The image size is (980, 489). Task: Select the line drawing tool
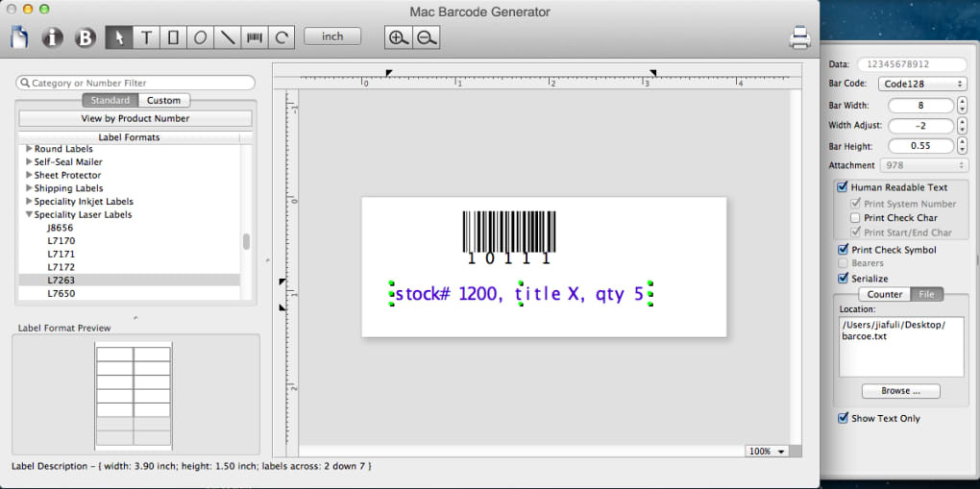(228, 37)
